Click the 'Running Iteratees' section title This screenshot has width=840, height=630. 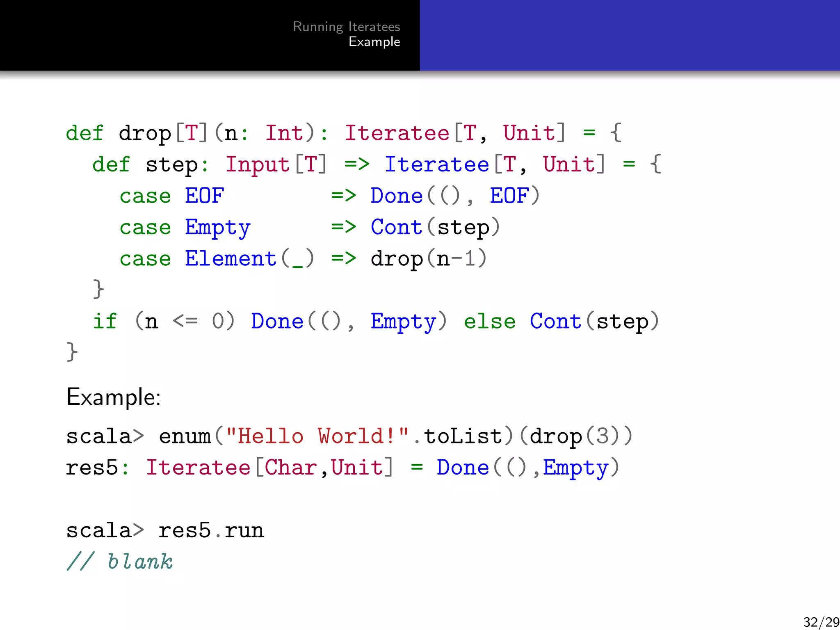point(347,27)
